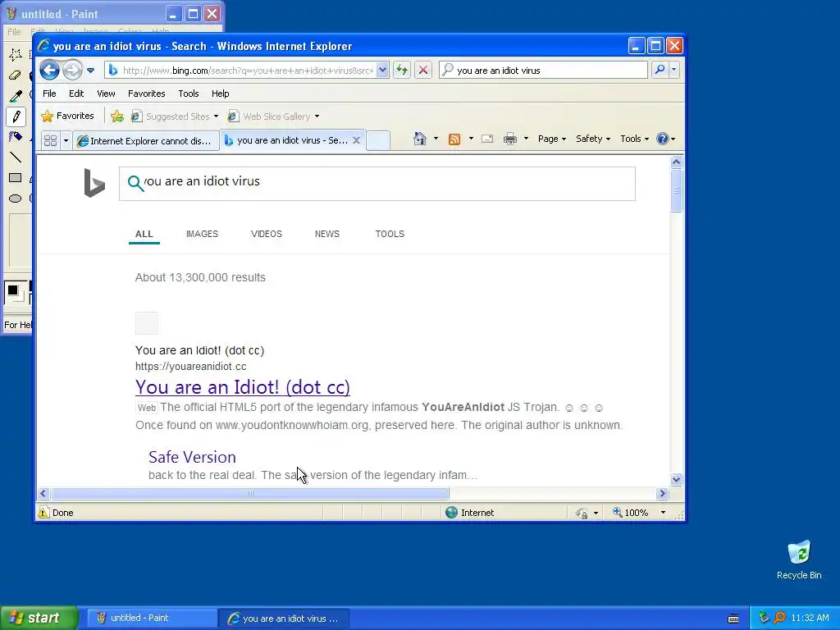Screen dimensions: 840x630
Task: Click the IE Forward arrow button
Action: (72, 71)
